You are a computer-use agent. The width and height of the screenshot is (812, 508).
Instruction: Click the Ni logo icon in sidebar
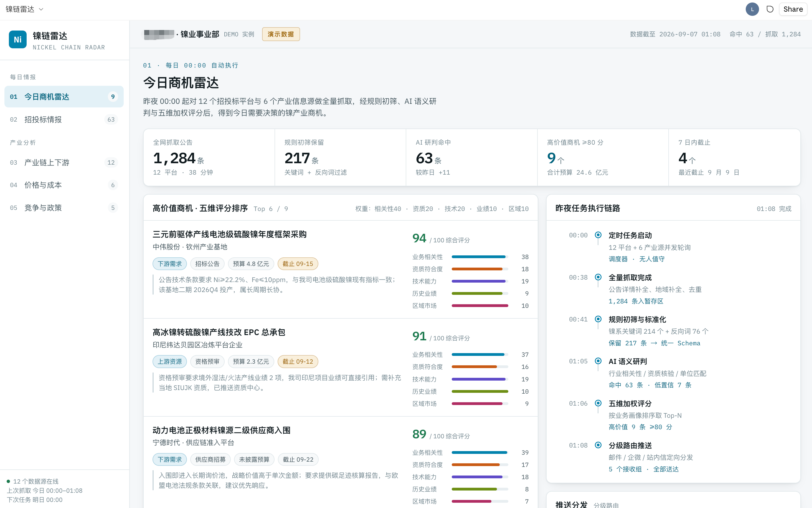click(x=18, y=40)
